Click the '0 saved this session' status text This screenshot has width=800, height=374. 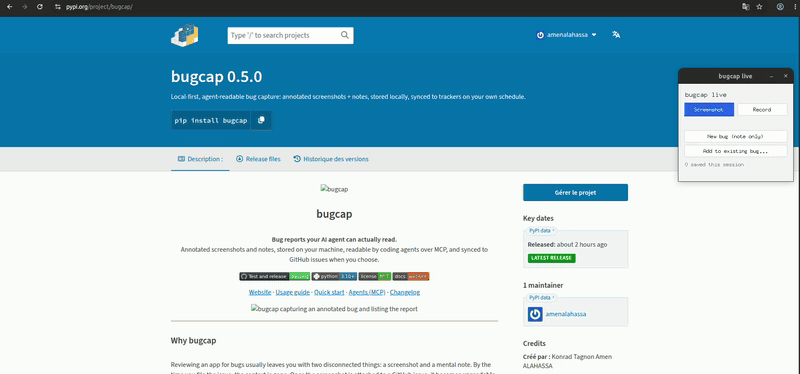click(714, 165)
